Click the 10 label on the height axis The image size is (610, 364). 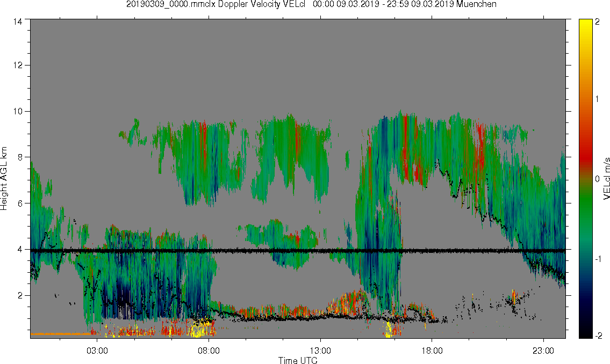18,111
